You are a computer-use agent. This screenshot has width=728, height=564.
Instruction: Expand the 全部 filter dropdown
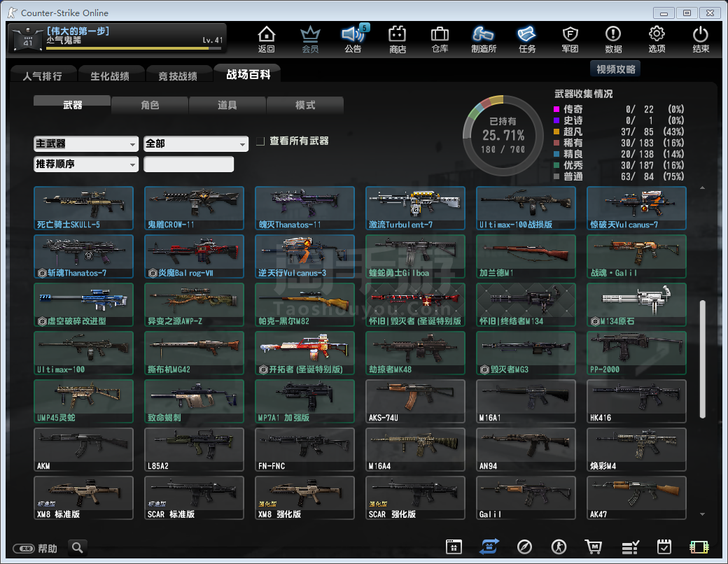click(x=196, y=144)
